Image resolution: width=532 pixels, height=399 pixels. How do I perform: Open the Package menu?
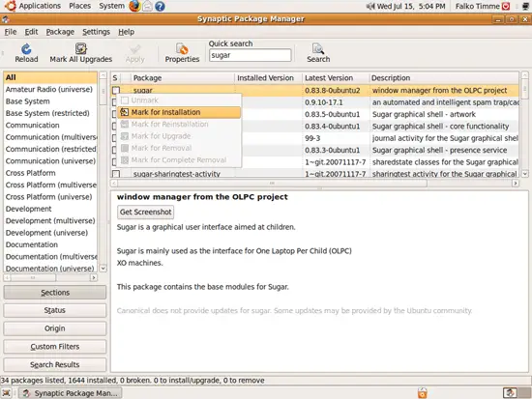point(60,32)
